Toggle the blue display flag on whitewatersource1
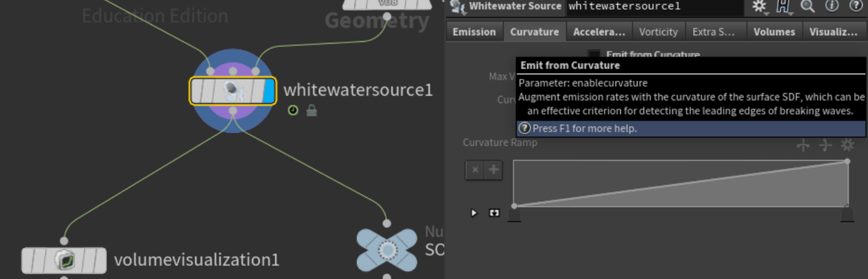Screen dimensions: 868x279 269,92
